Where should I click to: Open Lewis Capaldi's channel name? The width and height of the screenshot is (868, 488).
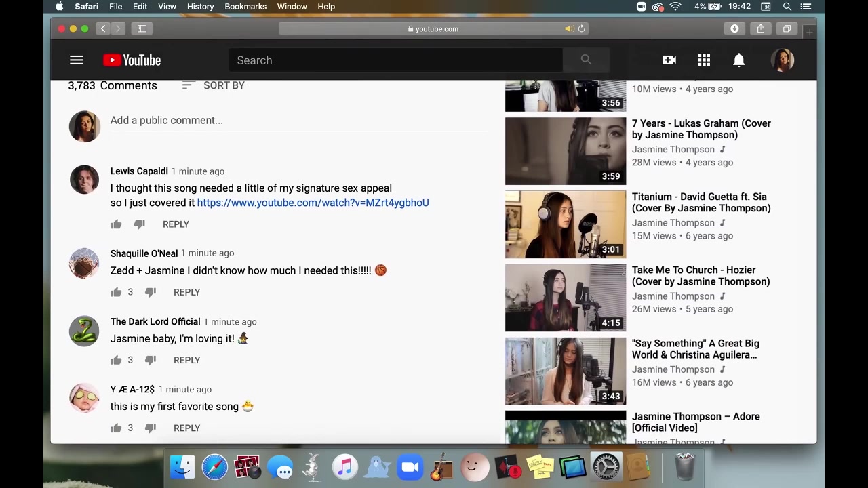(x=139, y=171)
